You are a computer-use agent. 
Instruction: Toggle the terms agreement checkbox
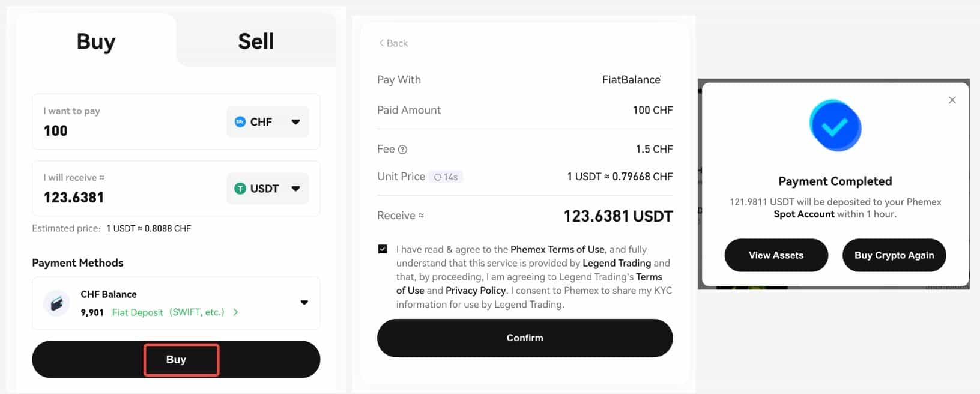tap(383, 249)
